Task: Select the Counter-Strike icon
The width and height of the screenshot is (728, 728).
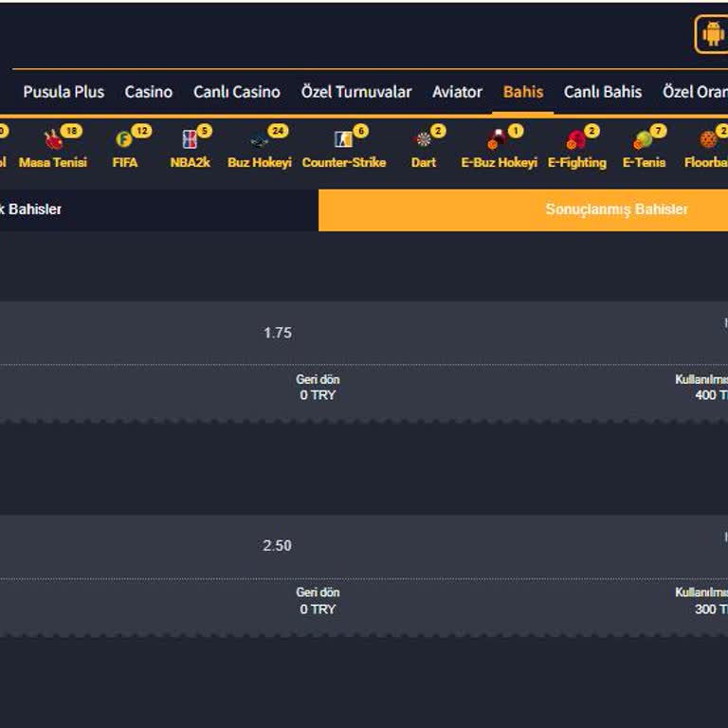Action: (343, 141)
